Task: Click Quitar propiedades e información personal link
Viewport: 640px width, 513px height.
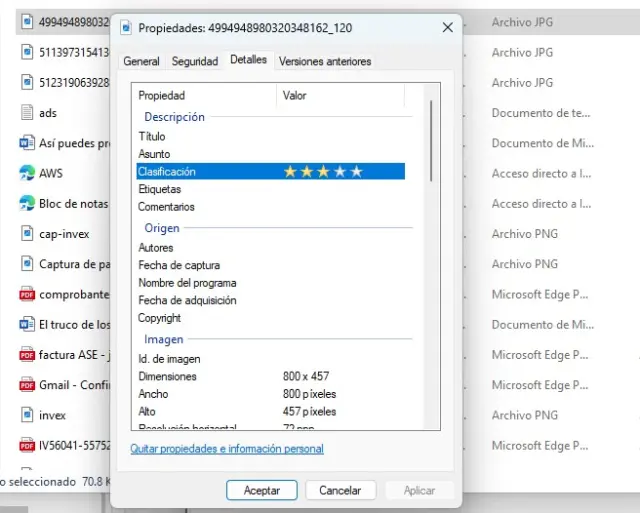Action: pyautogui.click(x=227, y=449)
